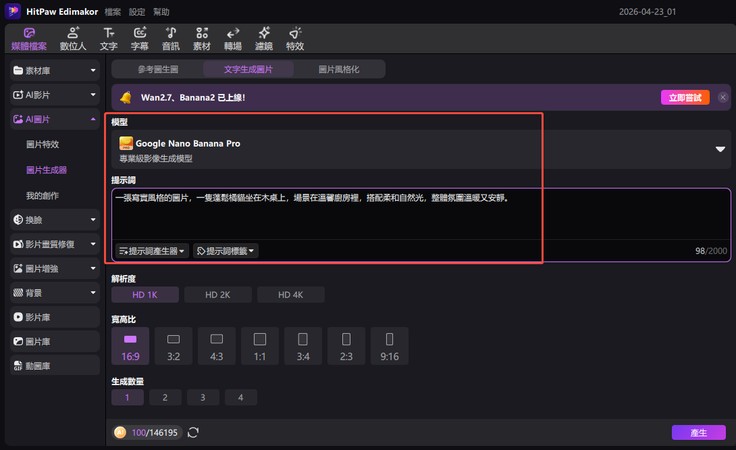Screen dimensions: 736x450
Task: Collapse the AI圖片 sidebar section
Action: tap(55, 119)
